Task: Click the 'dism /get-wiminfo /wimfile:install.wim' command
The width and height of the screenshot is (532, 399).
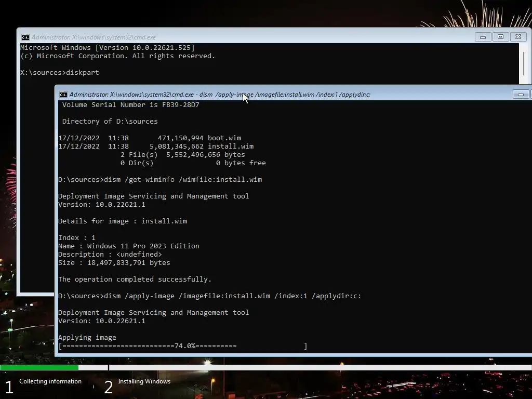Action: pyautogui.click(x=183, y=179)
